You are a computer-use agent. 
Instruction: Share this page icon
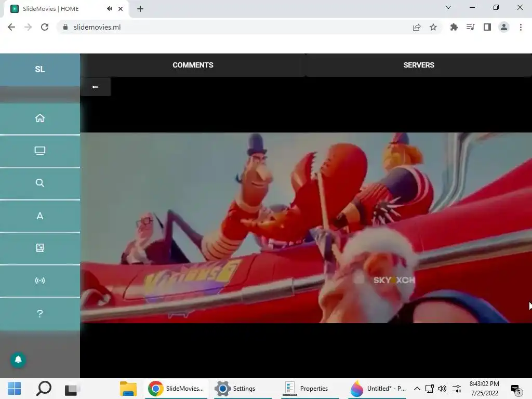click(x=417, y=27)
